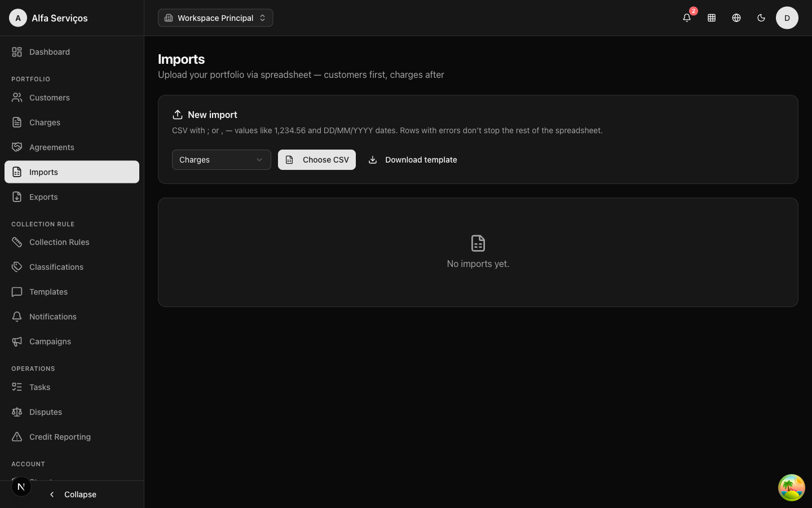Open Customers menu label
This screenshot has height=508, width=812.
pos(50,98)
